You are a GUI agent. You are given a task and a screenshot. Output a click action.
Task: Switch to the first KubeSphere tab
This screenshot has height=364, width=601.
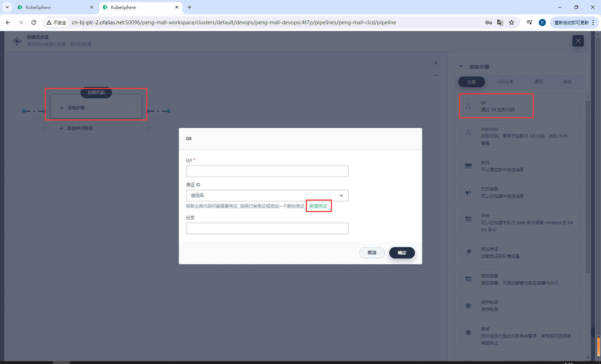tap(55, 7)
